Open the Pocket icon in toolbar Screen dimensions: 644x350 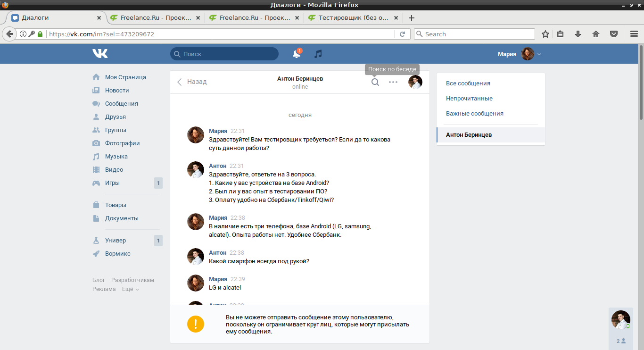coord(614,34)
